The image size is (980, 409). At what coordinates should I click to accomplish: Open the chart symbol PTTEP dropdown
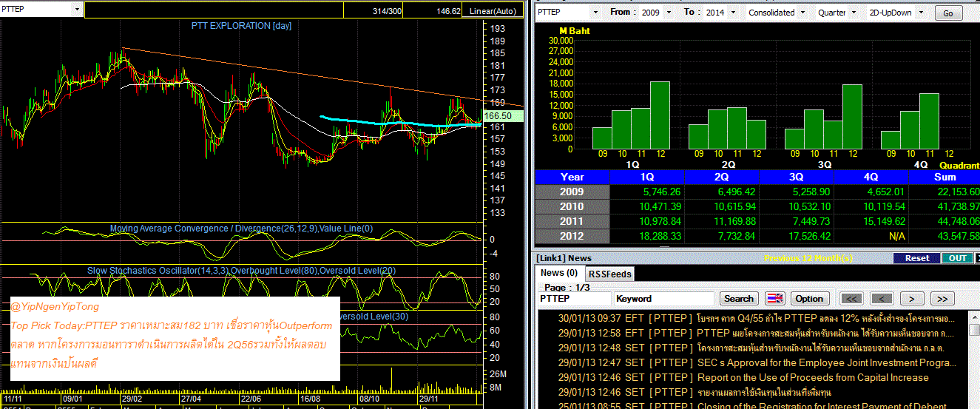77,10
